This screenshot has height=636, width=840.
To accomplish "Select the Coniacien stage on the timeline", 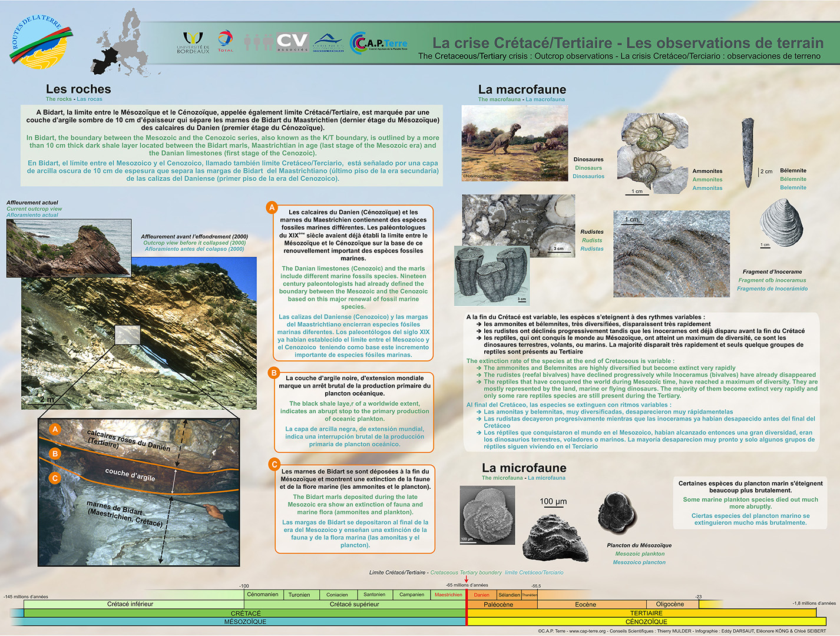I will pyautogui.click(x=337, y=595).
